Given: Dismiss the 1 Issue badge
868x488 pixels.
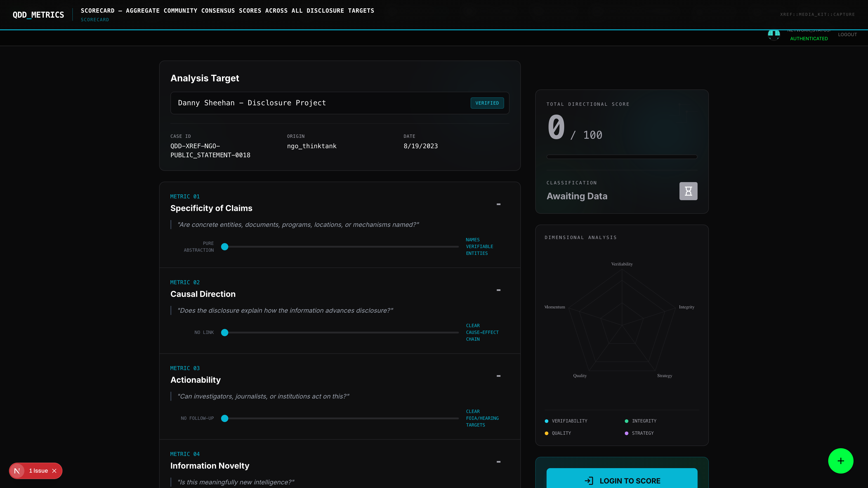Looking at the screenshot, I should click(x=54, y=471).
